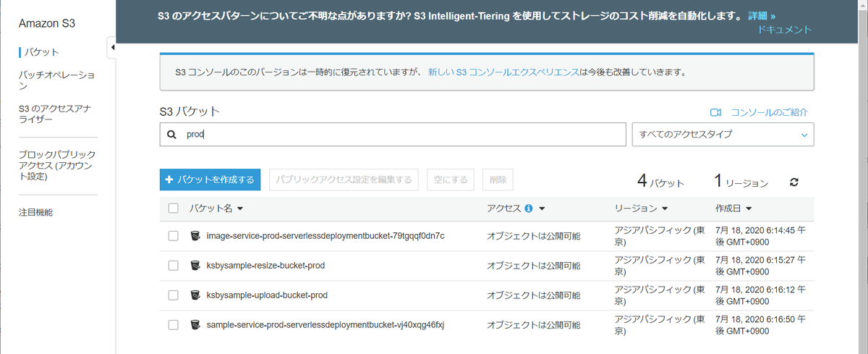This screenshot has width=868, height=354.
Task: Open the コンソールのご紹介 link
Action: point(769,112)
